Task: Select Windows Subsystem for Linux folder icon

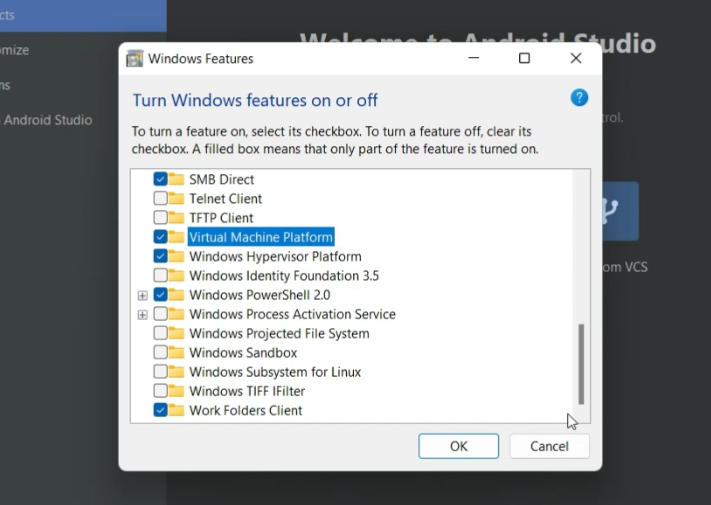Action: tap(176, 372)
